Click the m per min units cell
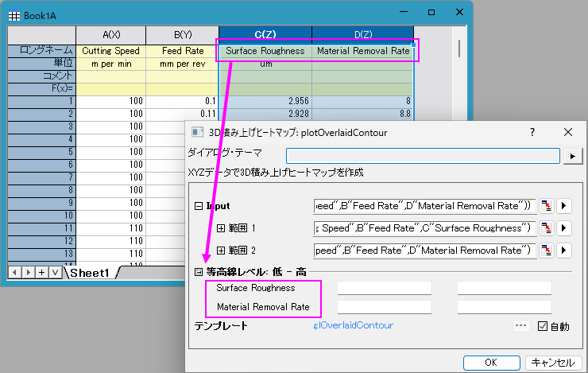 click(x=111, y=64)
